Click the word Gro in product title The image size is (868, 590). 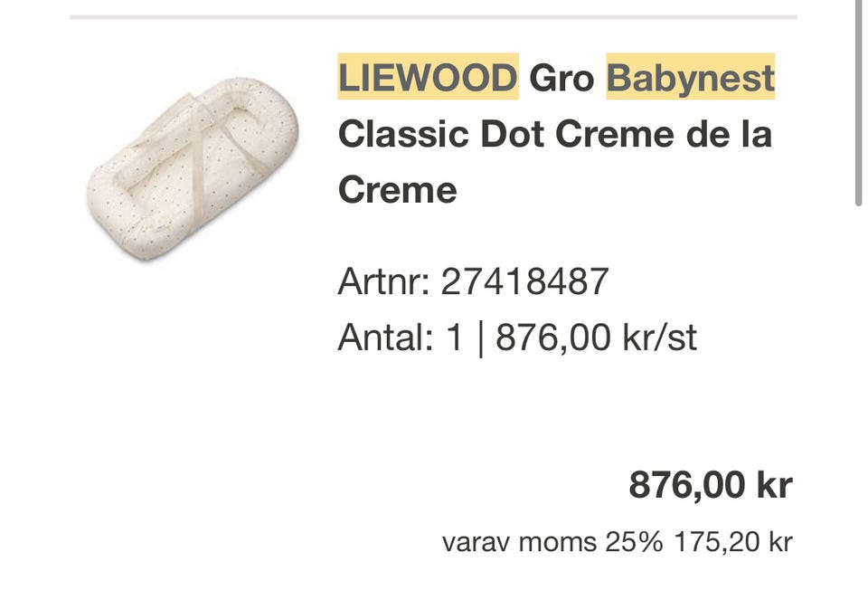[561, 78]
